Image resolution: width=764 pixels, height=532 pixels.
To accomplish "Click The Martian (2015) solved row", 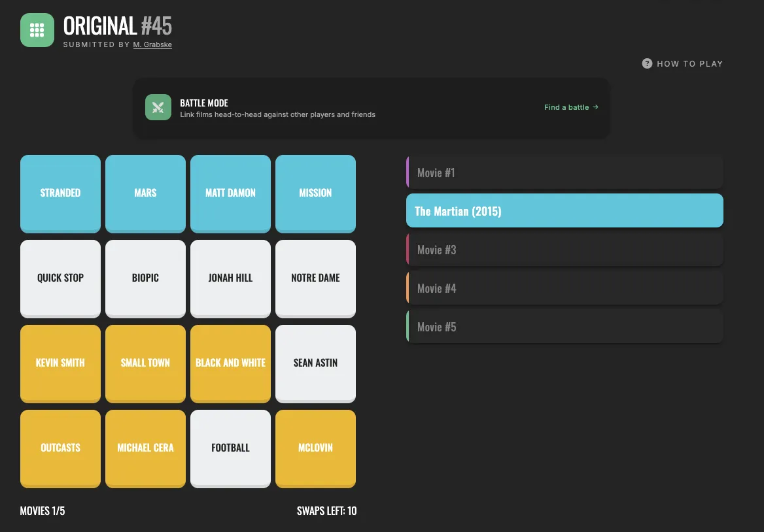I will (x=564, y=210).
